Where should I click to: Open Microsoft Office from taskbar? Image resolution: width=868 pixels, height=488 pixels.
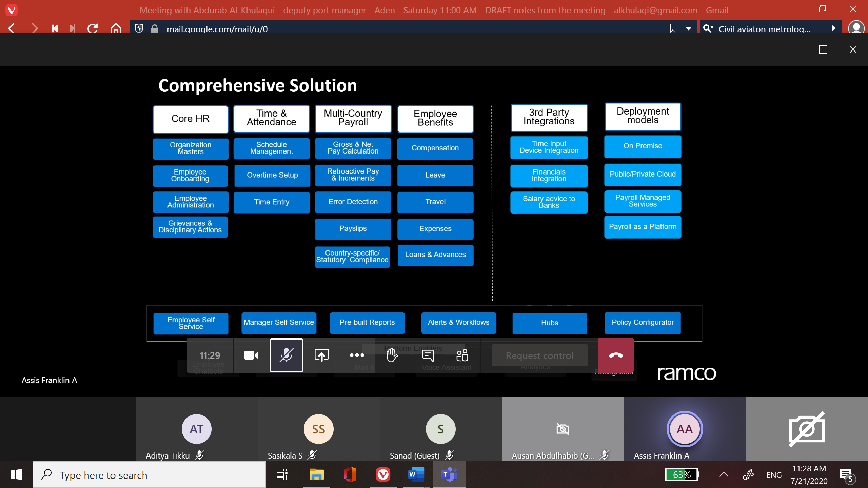350,474
